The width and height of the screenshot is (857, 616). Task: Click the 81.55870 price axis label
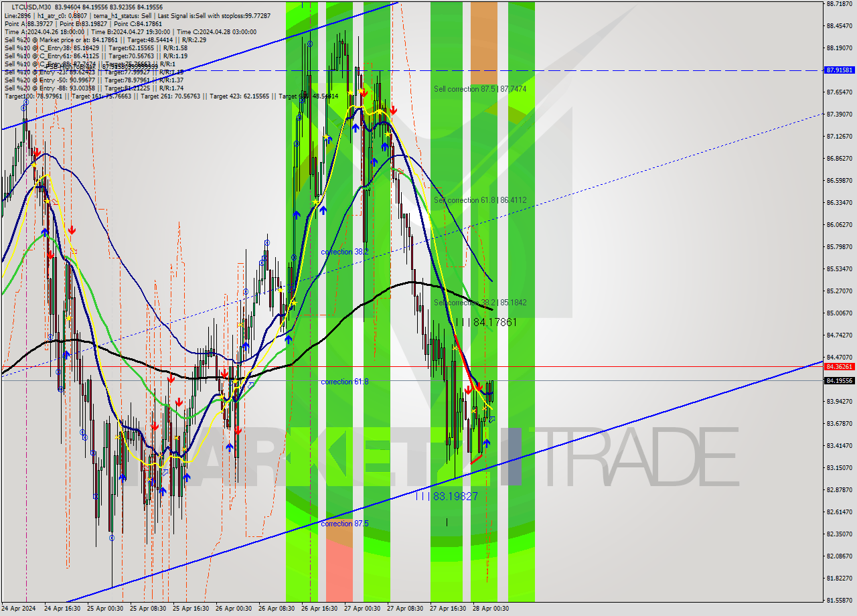coord(839,600)
